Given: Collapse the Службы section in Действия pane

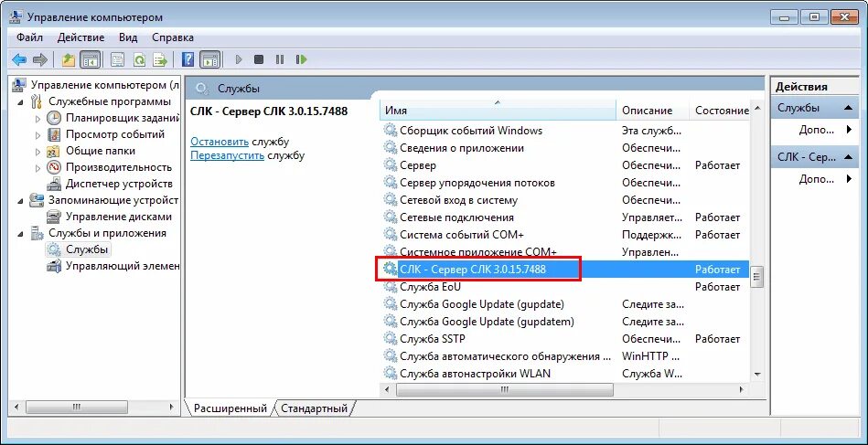Looking at the screenshot, I should point(848,109).
